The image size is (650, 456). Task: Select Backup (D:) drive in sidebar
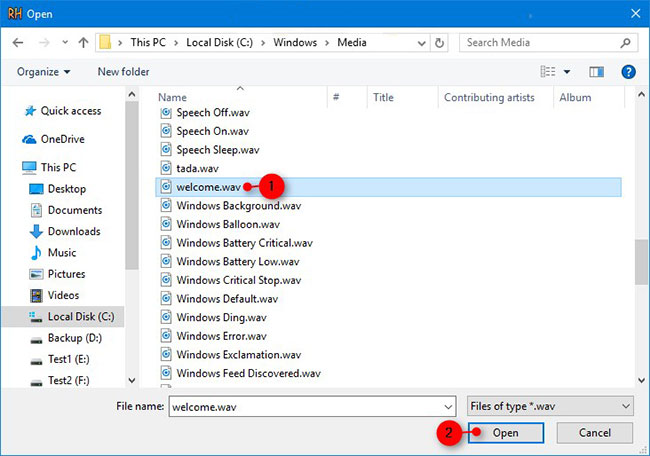[x=66, y=338]
